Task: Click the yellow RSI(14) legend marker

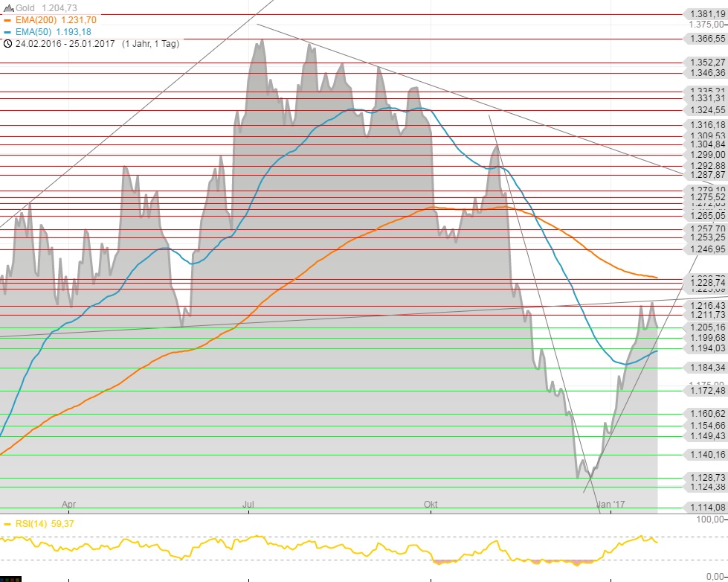Action: click(x=7, y=524)
